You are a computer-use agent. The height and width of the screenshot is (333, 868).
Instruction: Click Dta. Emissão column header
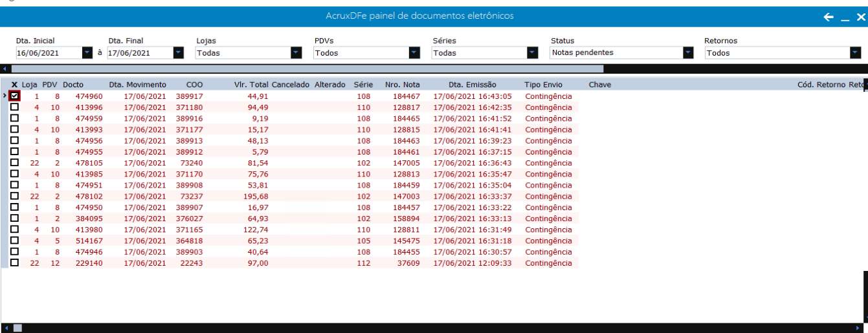click(x=473, y=85)
